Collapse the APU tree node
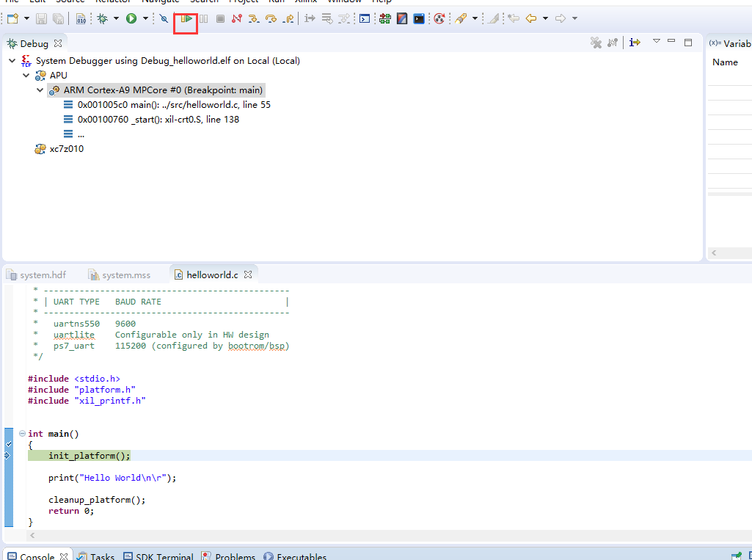Image resolution: width=752 pixels, height=560 pixels. coord(26,76)
